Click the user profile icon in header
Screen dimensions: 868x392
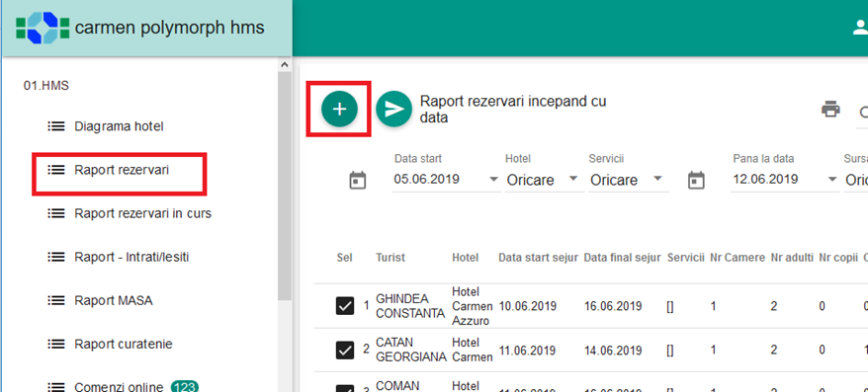coord(860,28)
